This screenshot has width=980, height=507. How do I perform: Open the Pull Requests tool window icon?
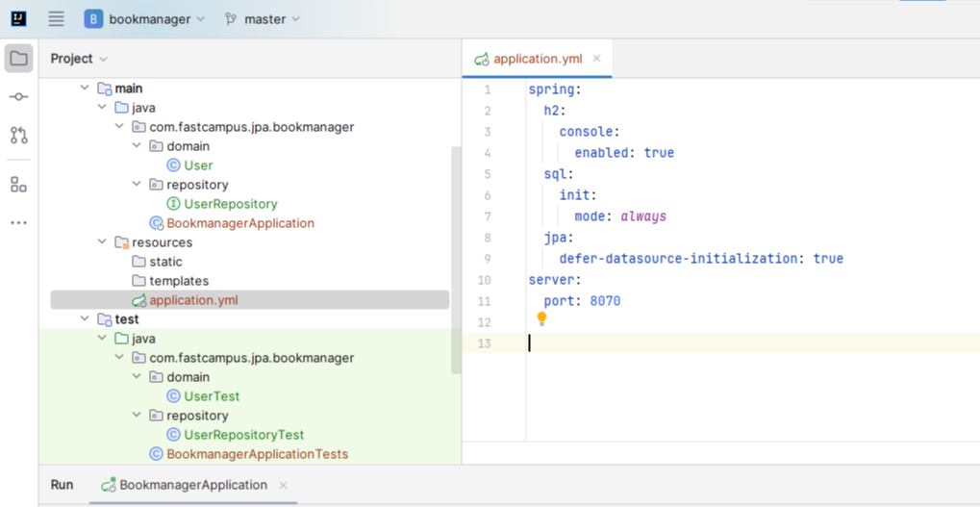pos(18,135)
